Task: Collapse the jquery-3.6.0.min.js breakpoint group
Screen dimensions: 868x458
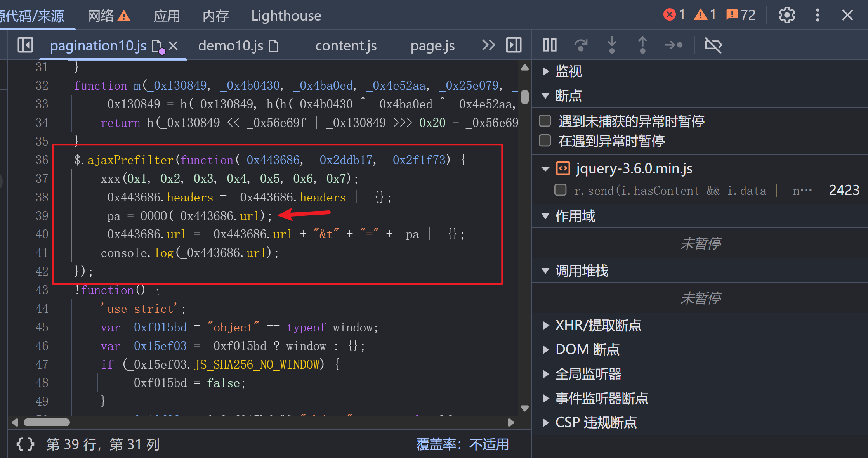Action: click(x=545, y=169)
